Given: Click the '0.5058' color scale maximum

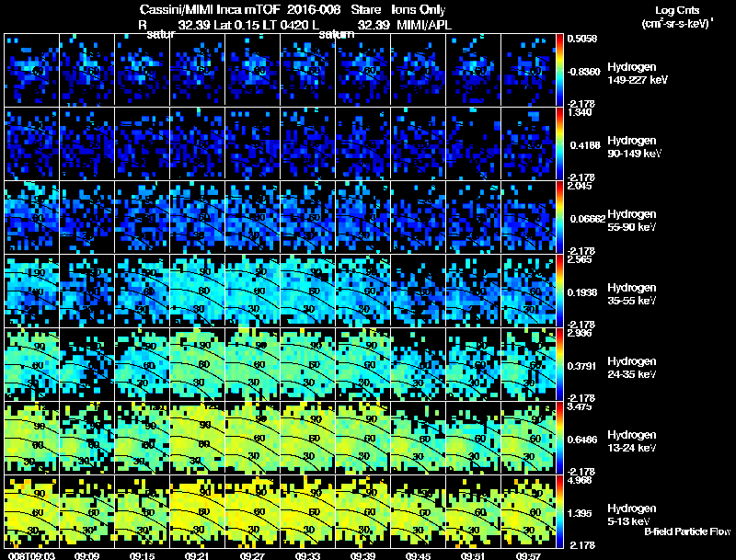Looking at the screenshot, I should pos(582,39).
